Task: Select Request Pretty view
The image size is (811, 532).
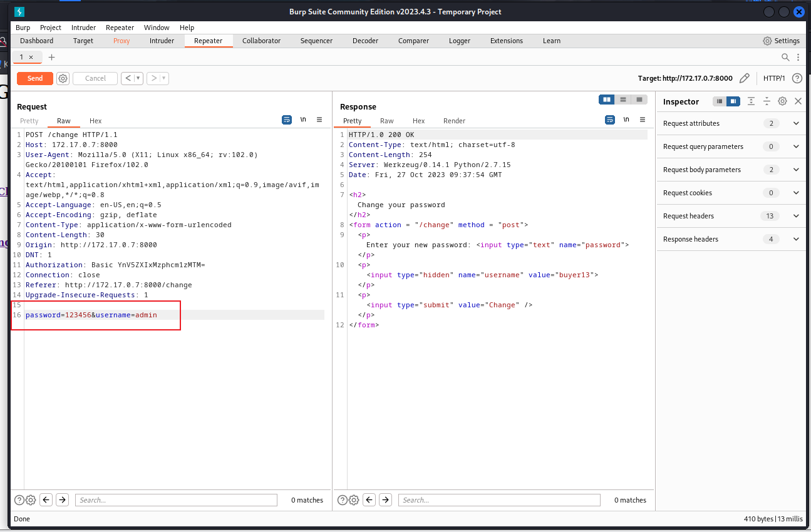Action: [29, 121]
